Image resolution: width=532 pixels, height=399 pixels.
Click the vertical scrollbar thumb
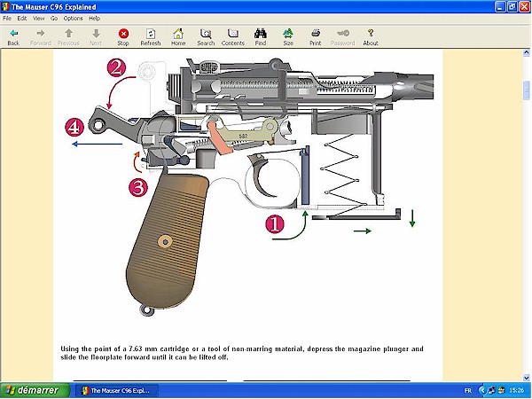(526, 90)
